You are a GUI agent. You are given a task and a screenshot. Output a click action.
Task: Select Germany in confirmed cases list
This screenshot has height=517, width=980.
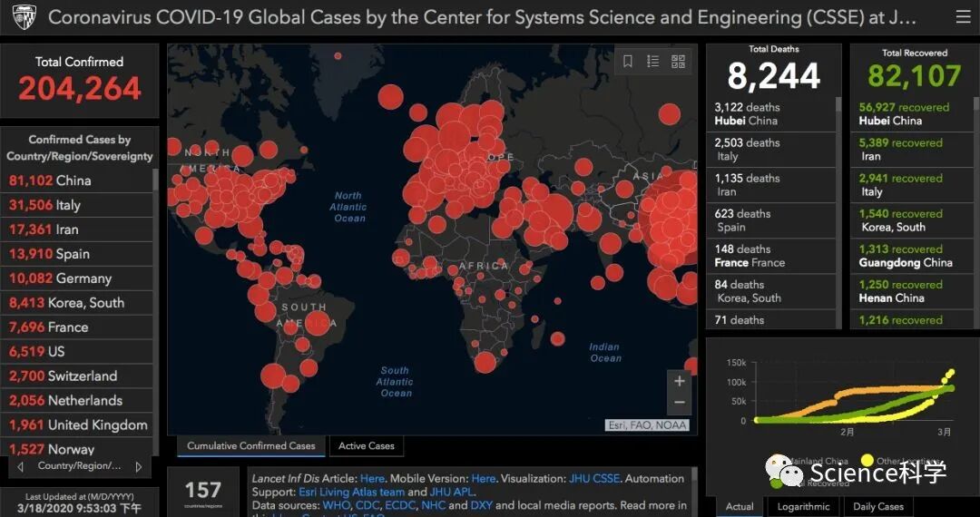tap(77, 278)
